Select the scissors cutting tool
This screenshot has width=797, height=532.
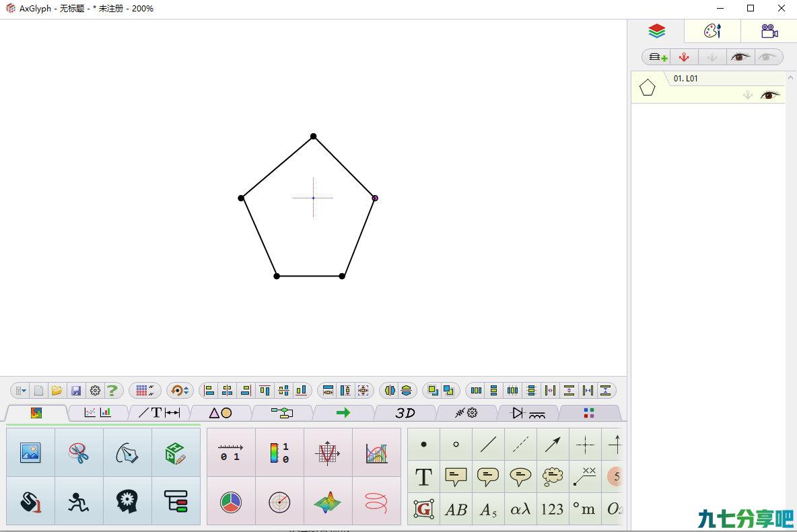coord(79,452)
